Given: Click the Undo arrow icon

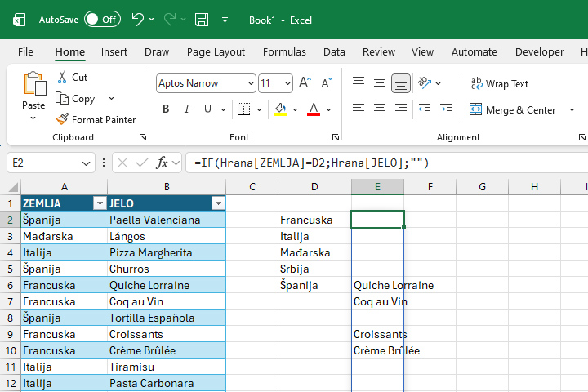Looking at the screenshot, I should 138,19.
